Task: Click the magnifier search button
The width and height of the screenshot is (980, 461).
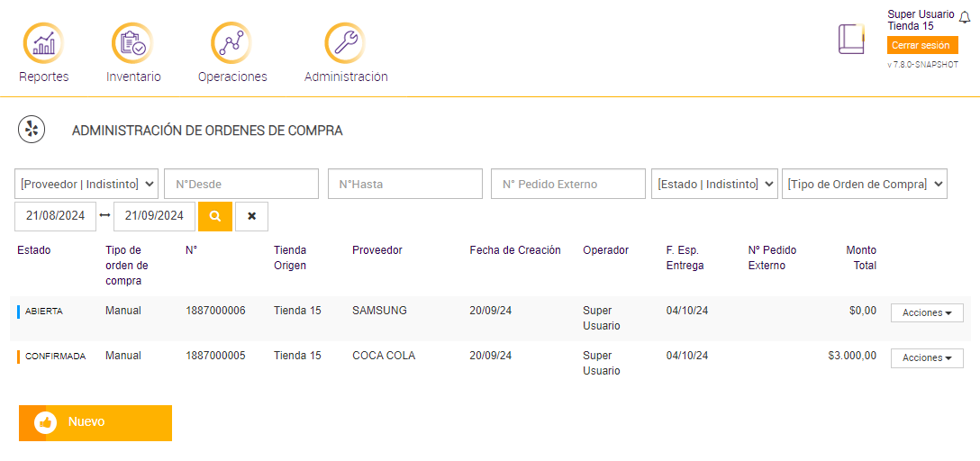Action: pos(215,216)
